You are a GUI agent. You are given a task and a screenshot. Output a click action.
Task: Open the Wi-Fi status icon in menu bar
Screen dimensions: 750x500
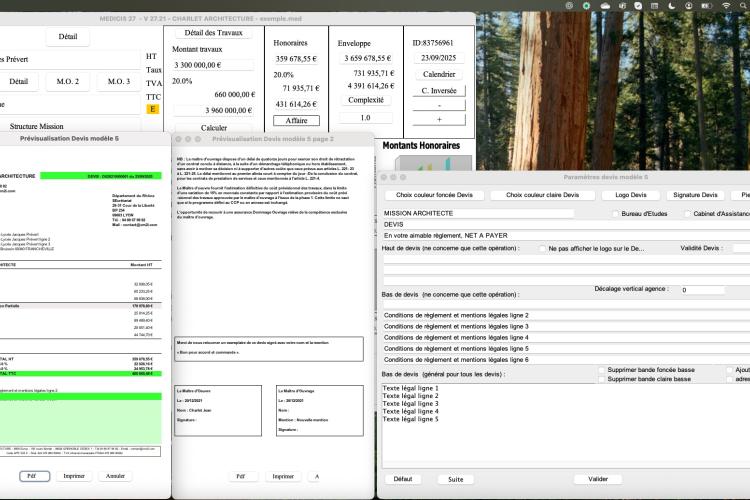(x=726, y=6)
